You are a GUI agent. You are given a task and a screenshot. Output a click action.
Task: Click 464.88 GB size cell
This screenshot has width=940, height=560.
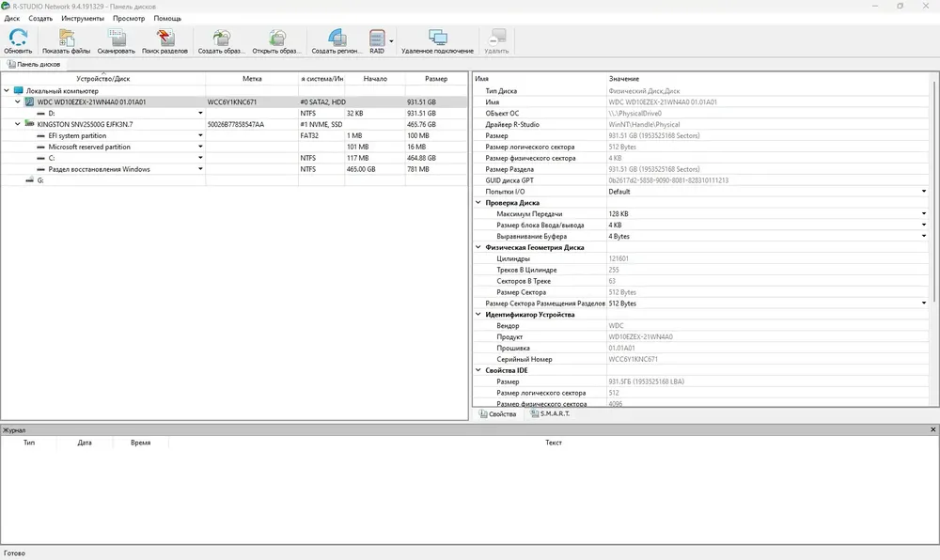click(x=421, y=158)
